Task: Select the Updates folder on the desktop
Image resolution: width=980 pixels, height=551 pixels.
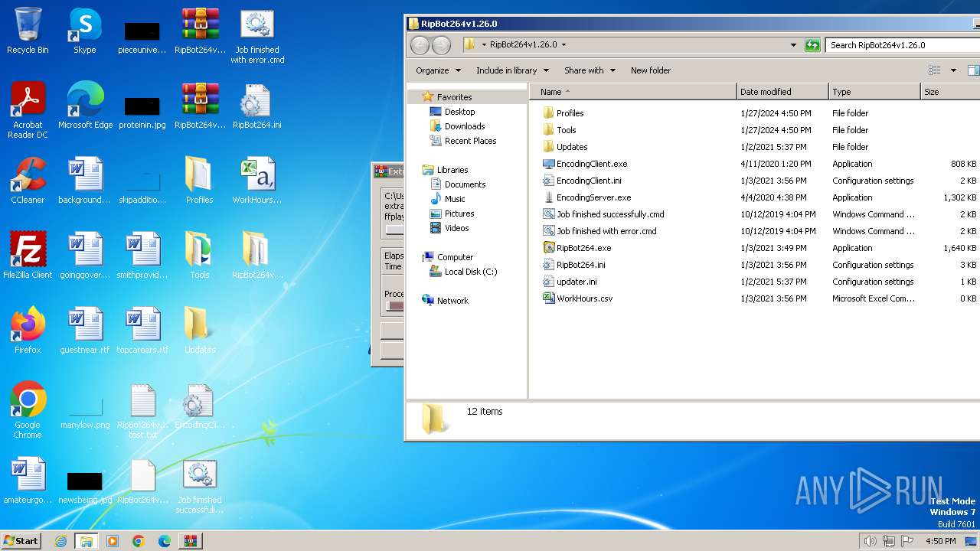Action: coord(199,331)
